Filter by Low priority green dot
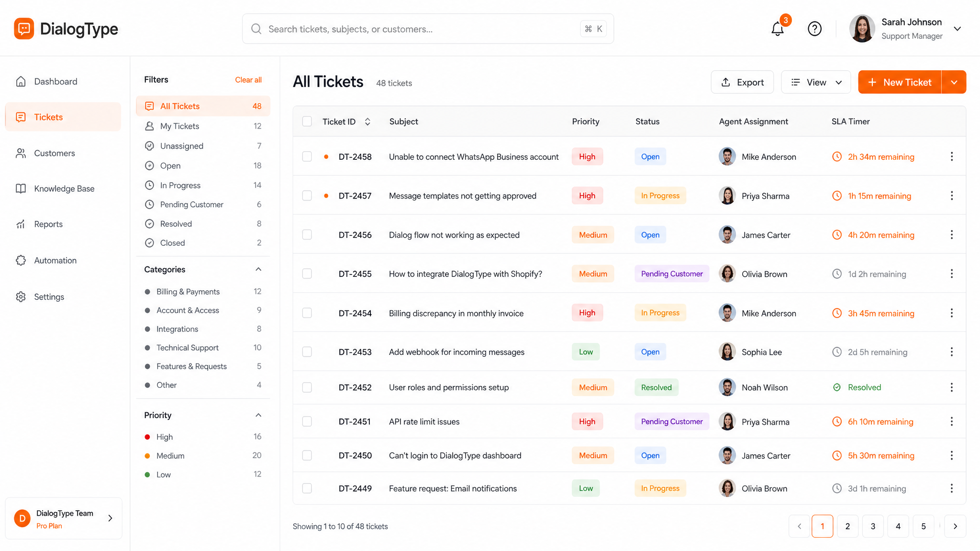The height and width of the screenshot is (551, 980). pos(147,475)
